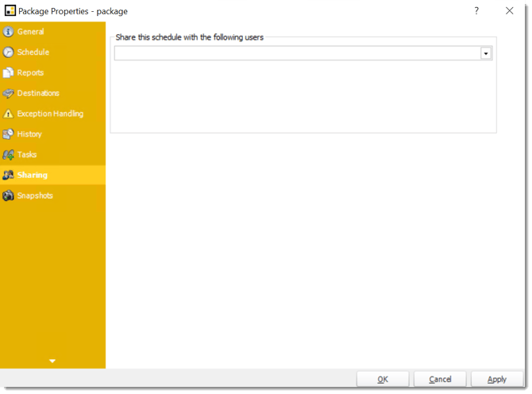Click the Reports documents icon
The height and width of the screenshot is (394, 532).
point(8,72)
